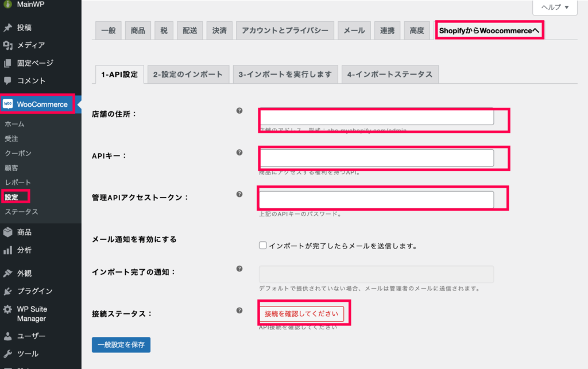Image resolution: width=588 pixels, height=369 pixels.
Task: Open the レポート submenu link
Action: (18, 182)
